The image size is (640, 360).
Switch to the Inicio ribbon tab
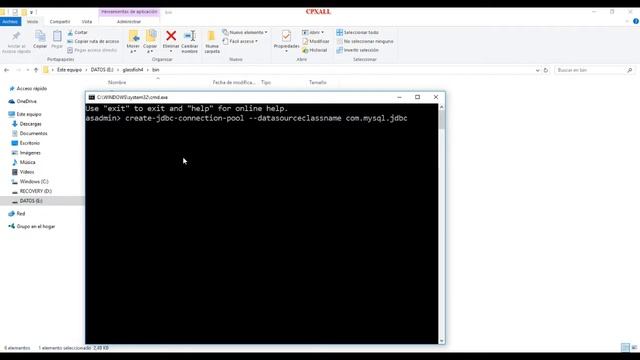coord(32,22)
